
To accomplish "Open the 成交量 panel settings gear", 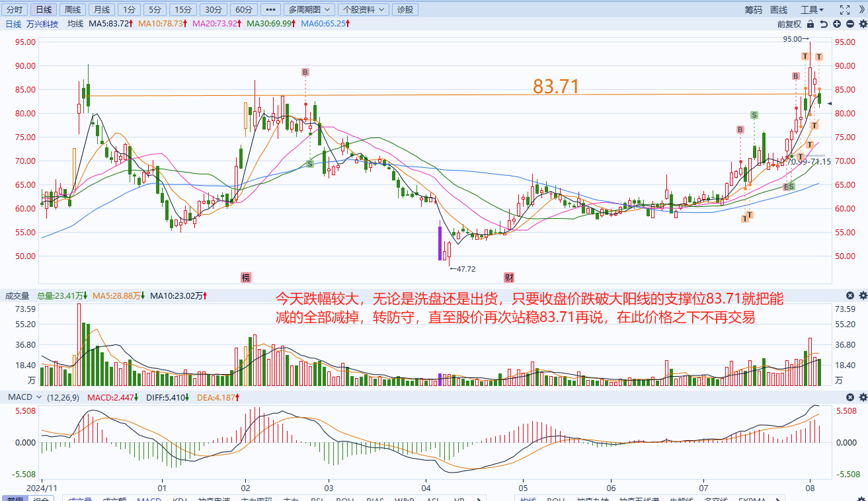I will [x=863, y=295].
